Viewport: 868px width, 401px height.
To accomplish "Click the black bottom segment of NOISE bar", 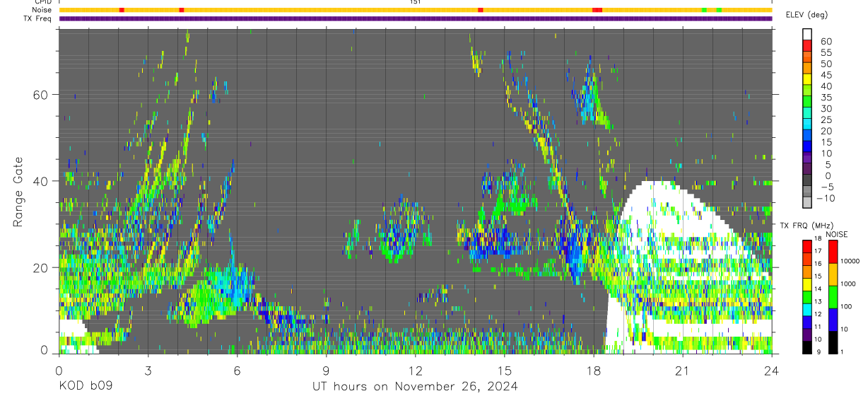I will pos(833,341).
